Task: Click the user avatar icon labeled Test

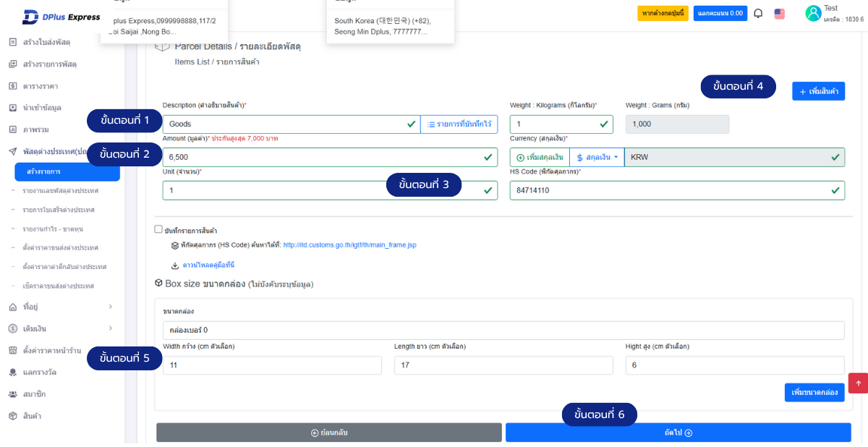Action: tap(813, 13)
